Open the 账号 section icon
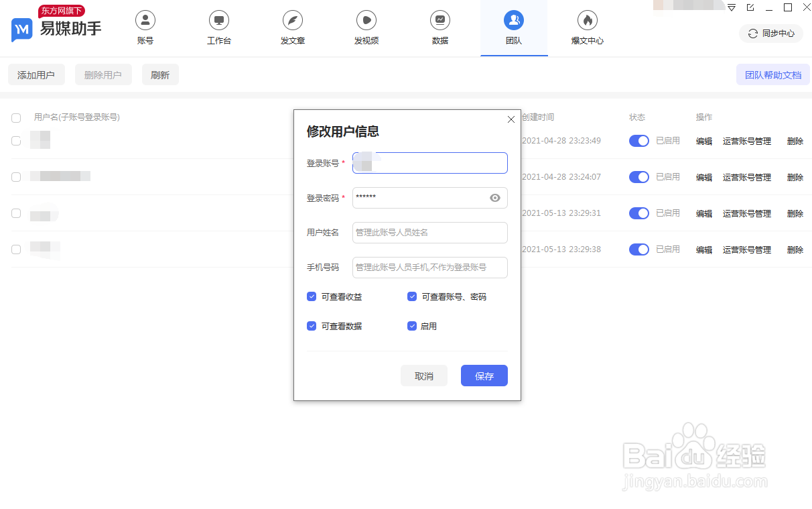 pyautogui.click(x=145, y=21)
